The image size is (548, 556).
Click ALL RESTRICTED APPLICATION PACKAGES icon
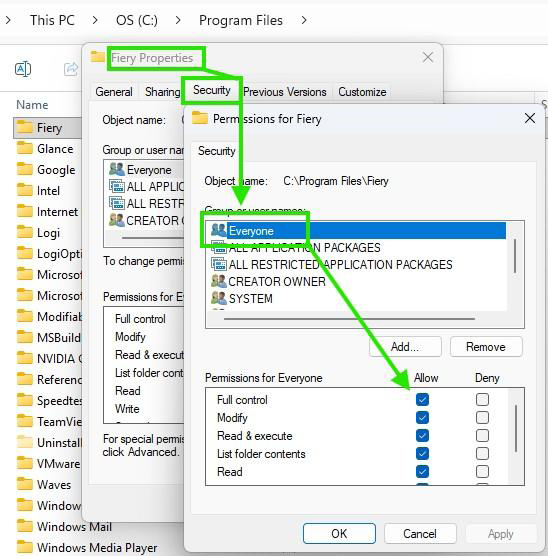pos(218,264)
